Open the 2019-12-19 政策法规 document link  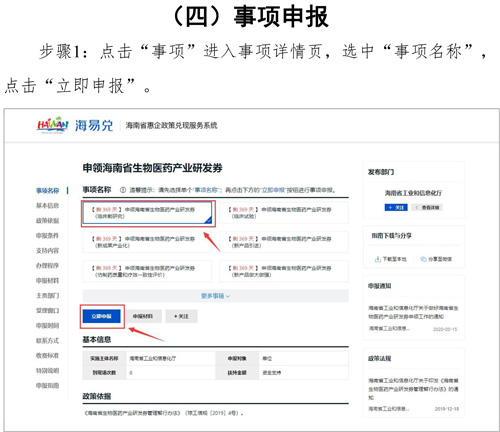tap(413, 389)
